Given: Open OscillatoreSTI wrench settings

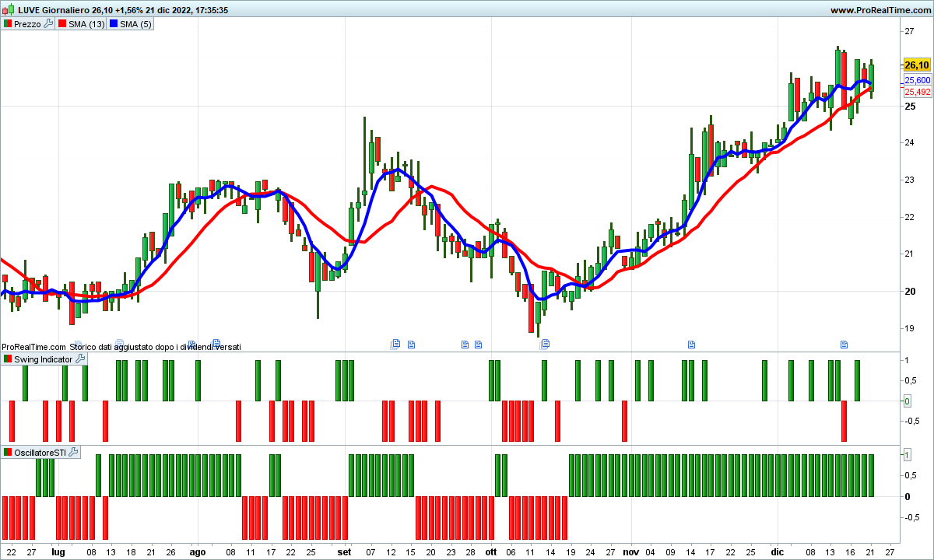Looking at the screenshot, I should tap(73, 452).
